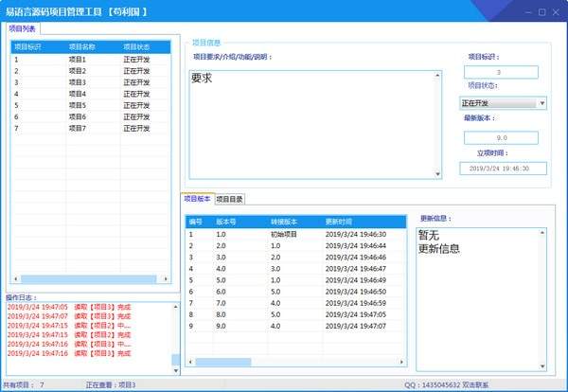Viewport: 568px width, 392px height.
Task: Select the 项目版本 tab
Action: (197, 199)
